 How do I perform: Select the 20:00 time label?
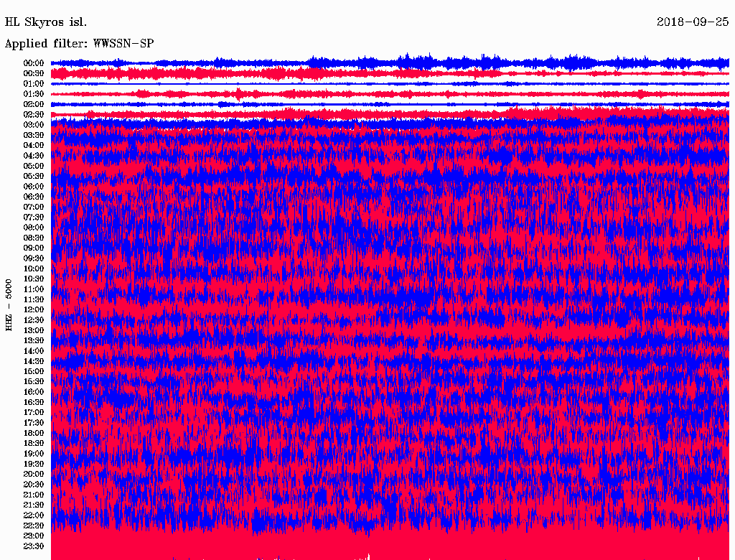(34, 474)
